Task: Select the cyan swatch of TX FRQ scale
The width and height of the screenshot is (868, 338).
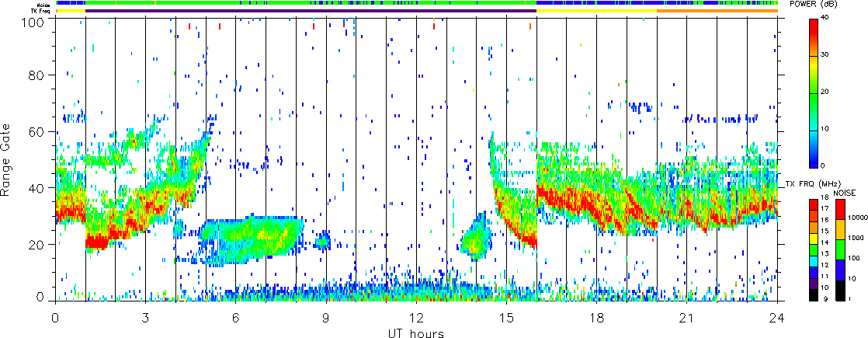Action: (813, 260)
